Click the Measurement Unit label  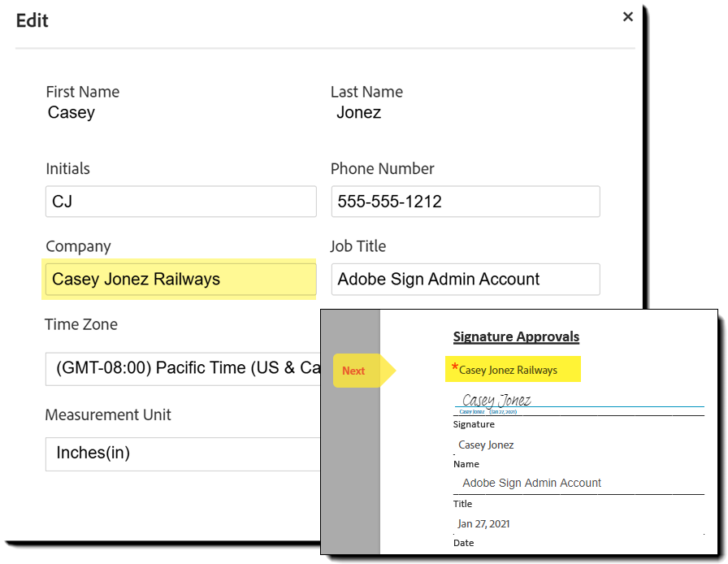(x=108, y=415)
